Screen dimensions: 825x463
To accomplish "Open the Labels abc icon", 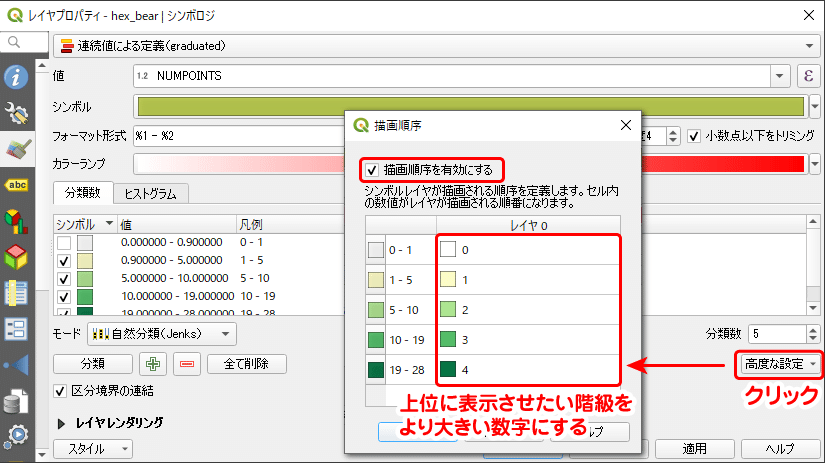I will coord(16,185).
